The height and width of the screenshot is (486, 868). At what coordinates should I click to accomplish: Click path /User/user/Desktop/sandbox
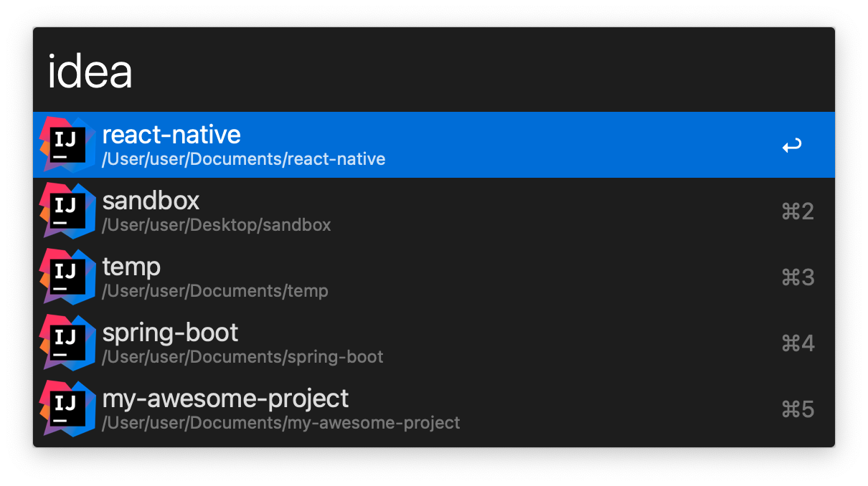click(x=217, y=225)
